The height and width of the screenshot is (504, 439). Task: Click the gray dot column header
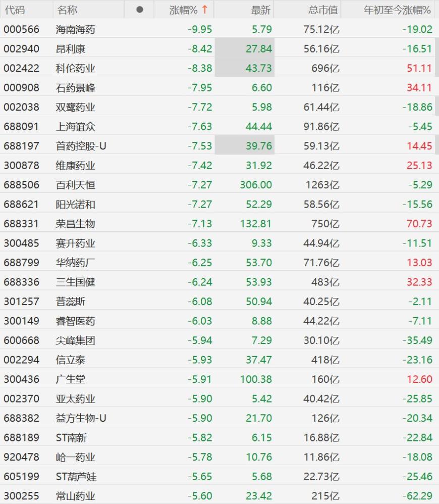point(139,10)
